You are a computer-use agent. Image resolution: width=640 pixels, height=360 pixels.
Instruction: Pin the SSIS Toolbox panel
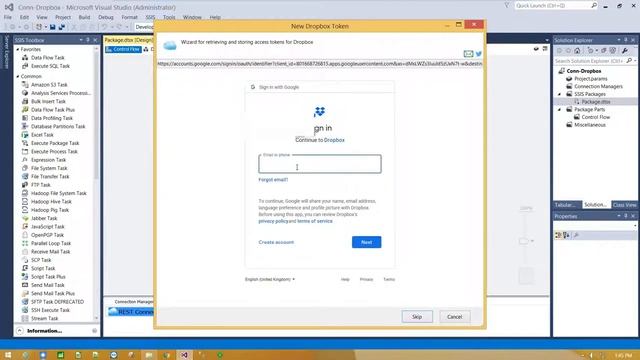[x=88, y=40]
